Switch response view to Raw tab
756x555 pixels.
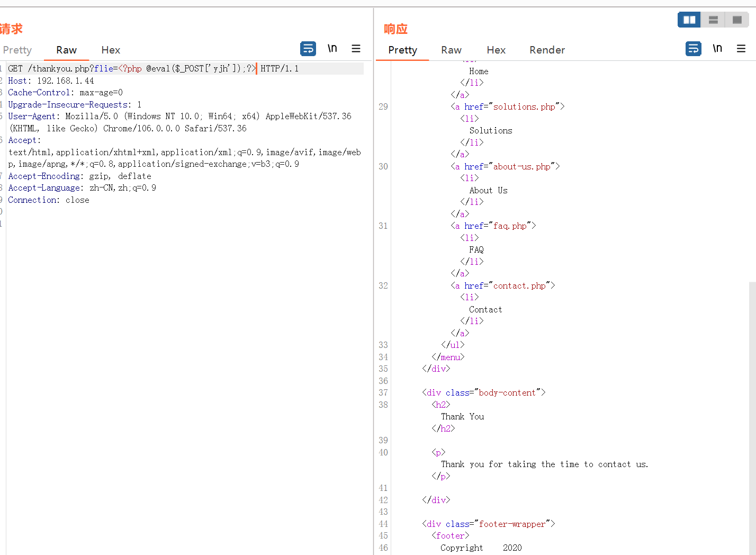point(451,50)
